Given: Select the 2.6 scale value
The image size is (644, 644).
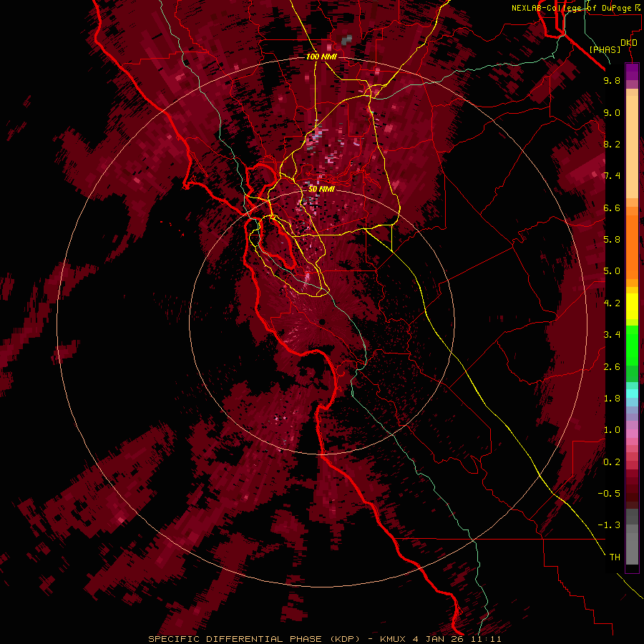Looking at the screenshot, I should (612, 367).
